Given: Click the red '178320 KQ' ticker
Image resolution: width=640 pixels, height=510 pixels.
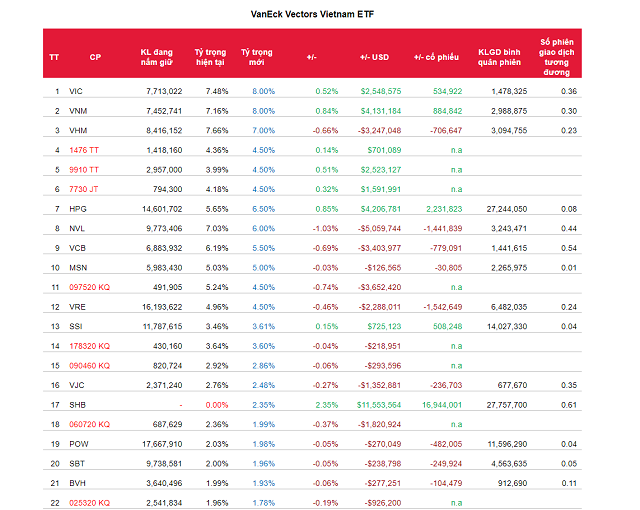Looking at the screenshot, I should pos(89,346).
